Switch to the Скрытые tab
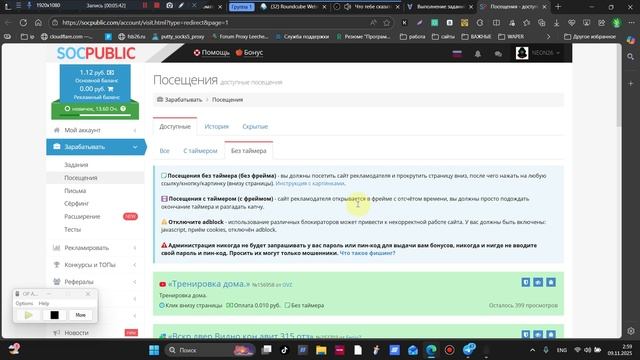Image resolution: width=640 pixels, height=360 pixels. pyautogui.click(x=255, y=127)
